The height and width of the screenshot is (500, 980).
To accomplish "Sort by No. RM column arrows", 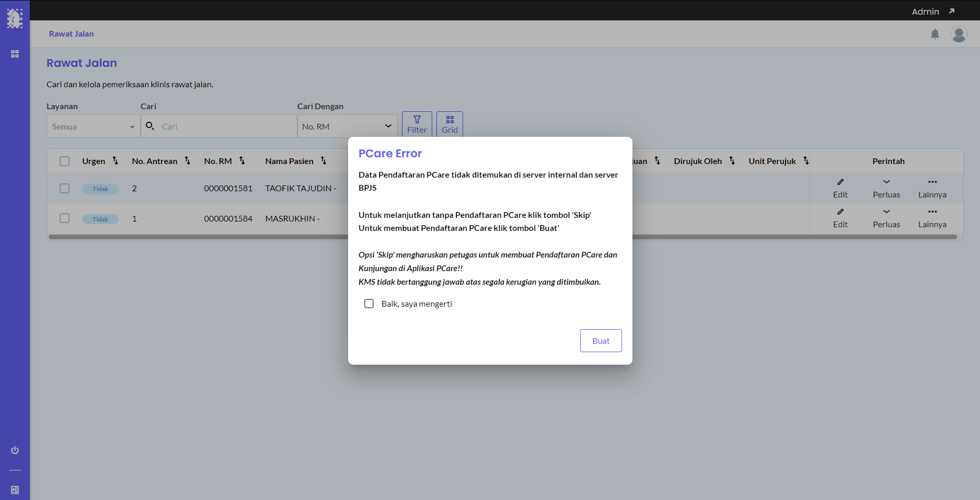I will 242,161.
